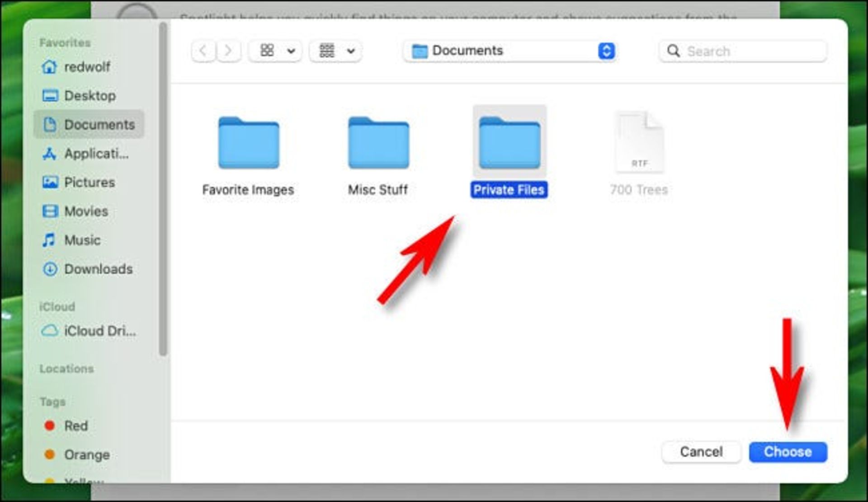The image size is (868, 502).
Task: Open Desktop in the sidebar
Action: pos(90,96)
